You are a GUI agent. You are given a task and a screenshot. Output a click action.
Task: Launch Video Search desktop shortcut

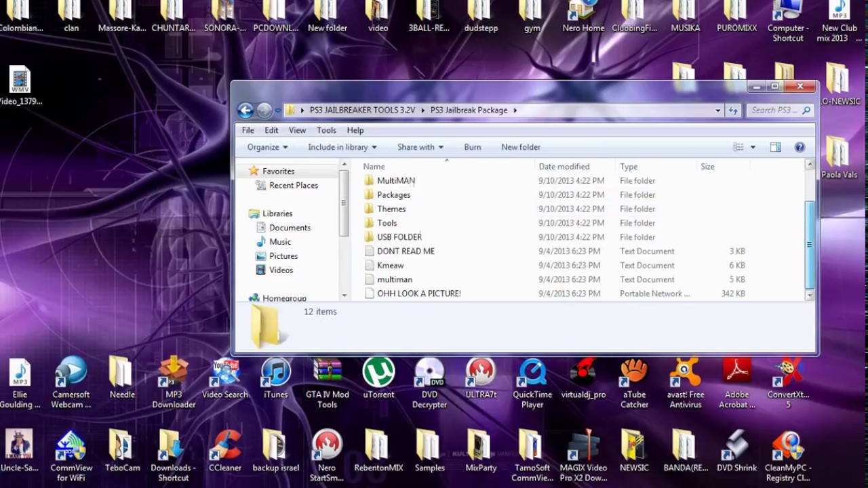pyautogui.click(x=225, y=380)
